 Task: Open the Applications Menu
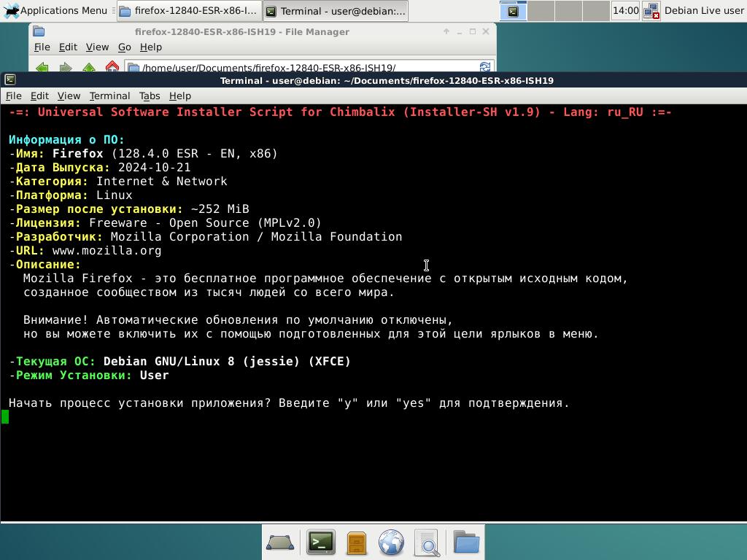click(55, 10)
